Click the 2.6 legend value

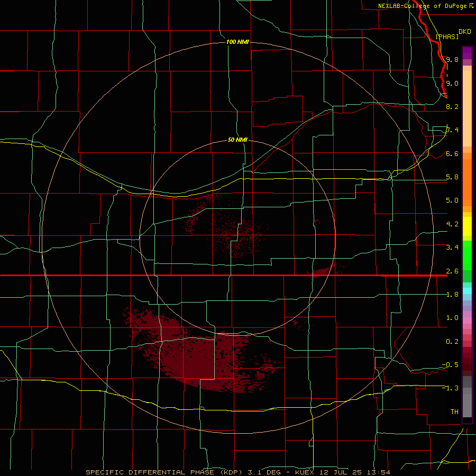452,271
